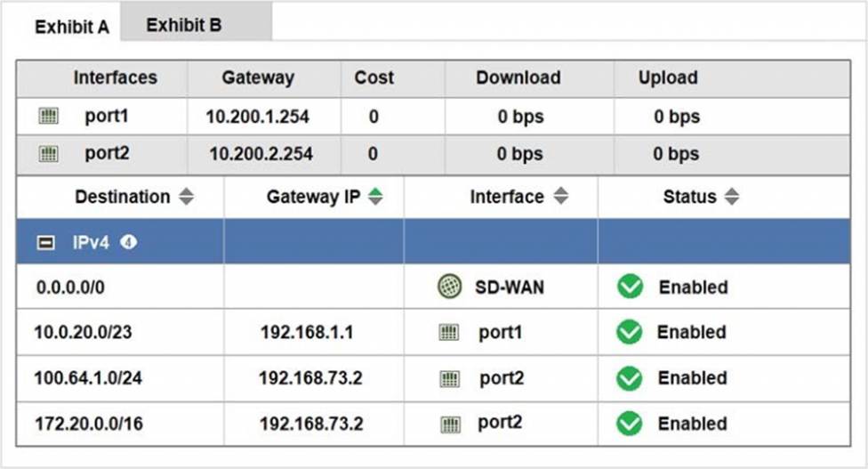Image resolution: width=868 pixels, height=469 pixels.
Task: Select the Exhibit A tab
Action: click(71, 27)
